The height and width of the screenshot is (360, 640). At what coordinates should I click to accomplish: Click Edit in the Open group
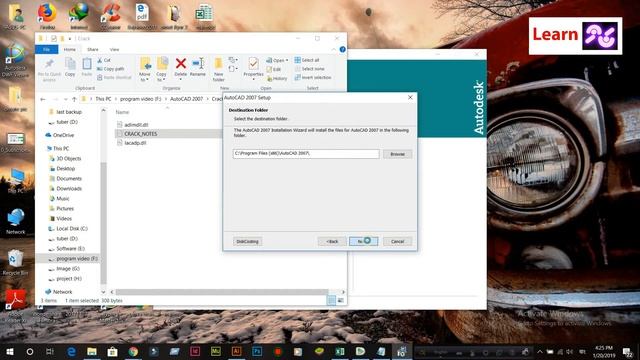[x=273, y=69]
